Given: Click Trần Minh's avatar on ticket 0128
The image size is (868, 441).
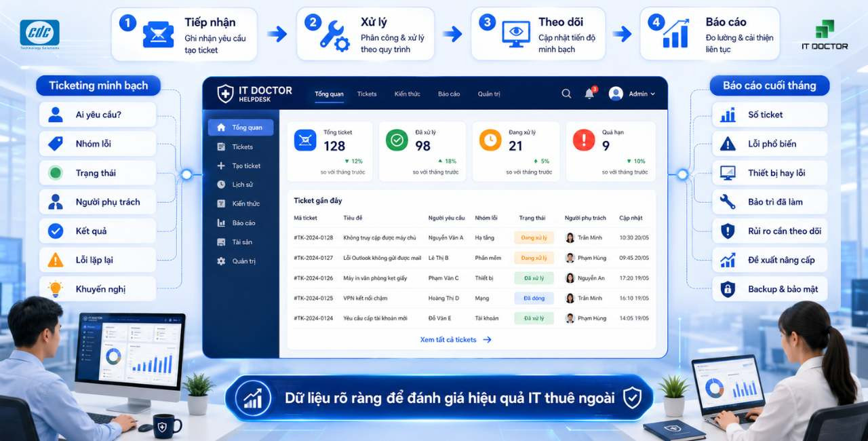Looking at the screenshot, I should tap(570, 237).
